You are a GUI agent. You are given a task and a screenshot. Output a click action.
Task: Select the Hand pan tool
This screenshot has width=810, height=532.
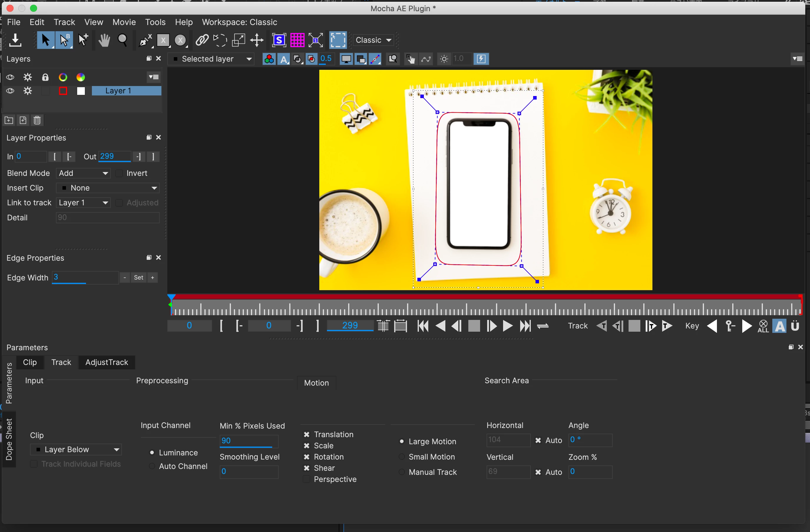coord(104,41)
